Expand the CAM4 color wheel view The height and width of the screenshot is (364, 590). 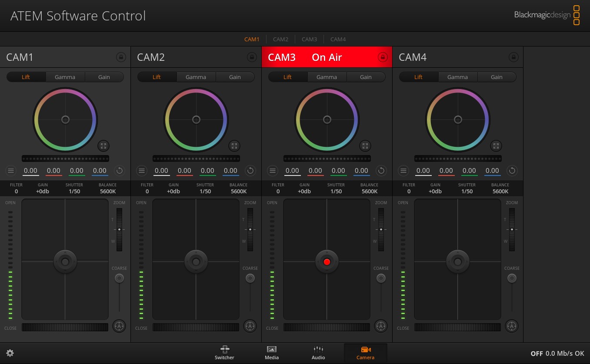[496, 146]
